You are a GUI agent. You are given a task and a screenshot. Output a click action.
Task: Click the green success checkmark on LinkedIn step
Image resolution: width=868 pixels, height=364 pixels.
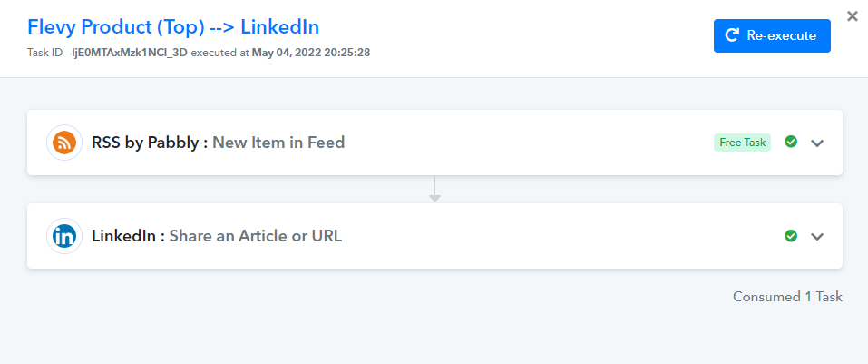(x=791, y=236)
